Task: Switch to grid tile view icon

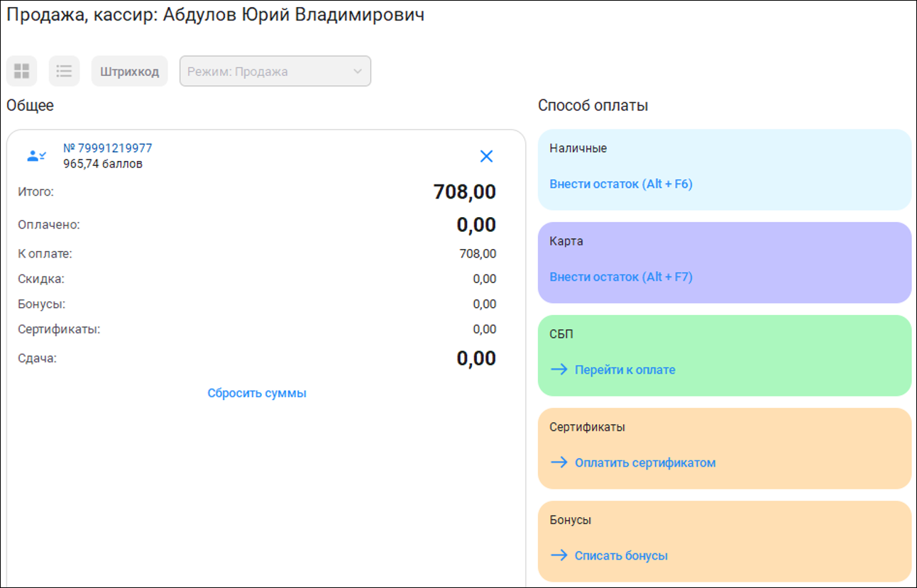Action: [x=21, y=71]
